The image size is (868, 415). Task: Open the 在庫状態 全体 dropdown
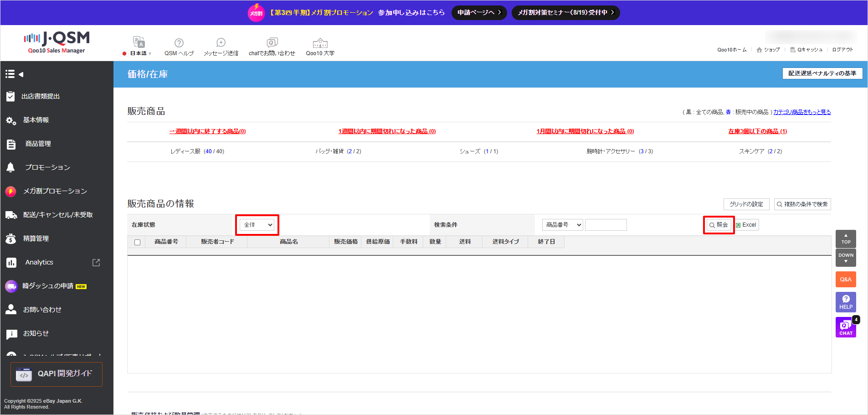pos(257,225)
